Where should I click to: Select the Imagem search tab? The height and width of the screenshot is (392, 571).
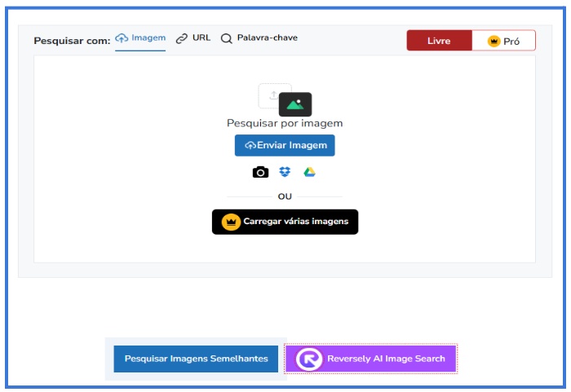pos(140,38)
